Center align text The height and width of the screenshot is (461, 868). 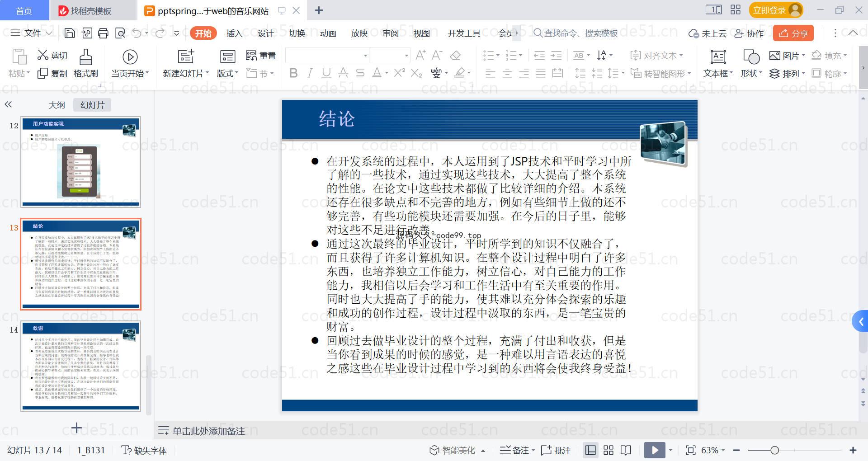[x=507, y=73]
